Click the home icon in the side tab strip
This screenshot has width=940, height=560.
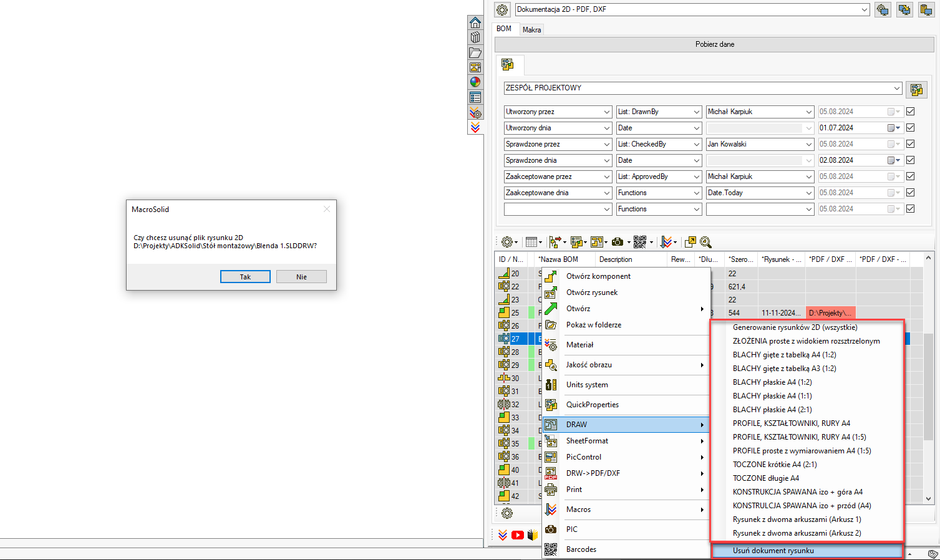pos(475,23)
